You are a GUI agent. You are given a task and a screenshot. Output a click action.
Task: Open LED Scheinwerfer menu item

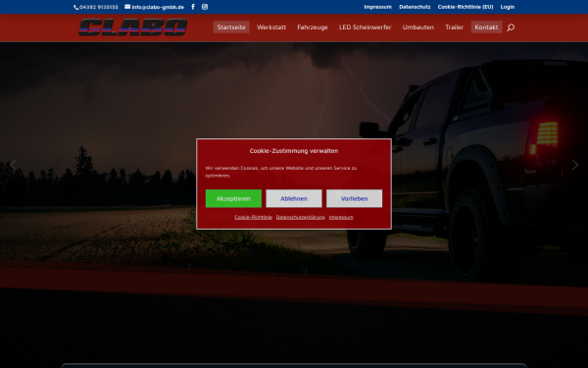(x=366, y=27)
